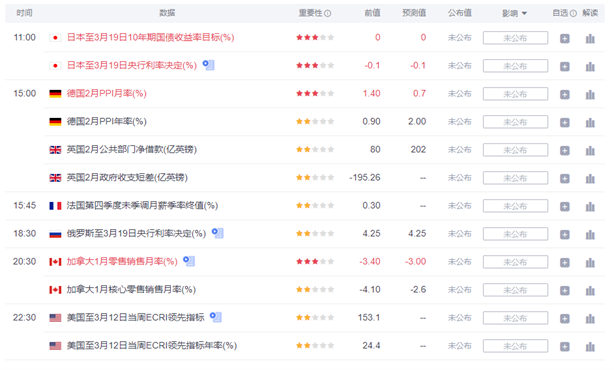This screenshot has width=614, height=370.
Task: Select time entry 15:45
Action: [25, 206]
